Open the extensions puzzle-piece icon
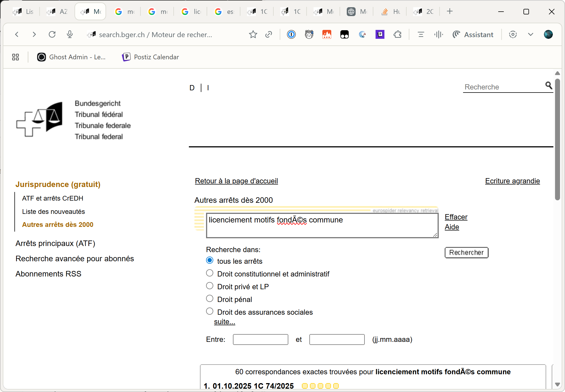 click(x=397, y=35)
